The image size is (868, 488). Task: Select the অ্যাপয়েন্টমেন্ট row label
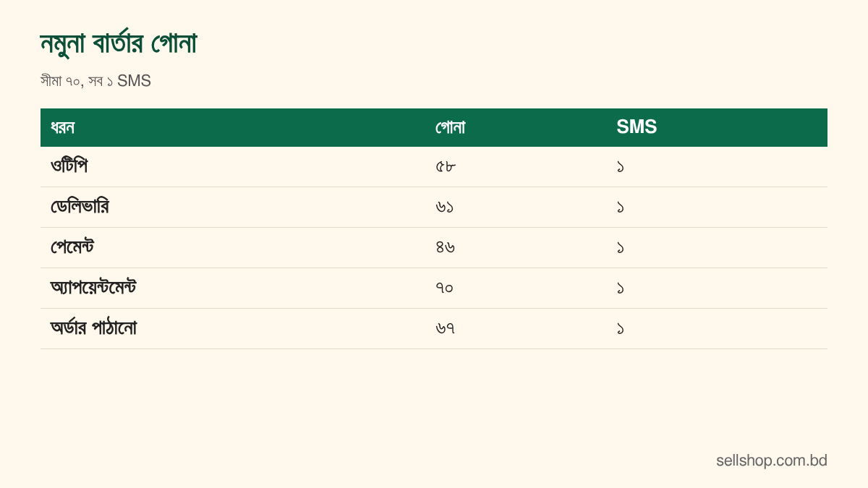point(93,288)
